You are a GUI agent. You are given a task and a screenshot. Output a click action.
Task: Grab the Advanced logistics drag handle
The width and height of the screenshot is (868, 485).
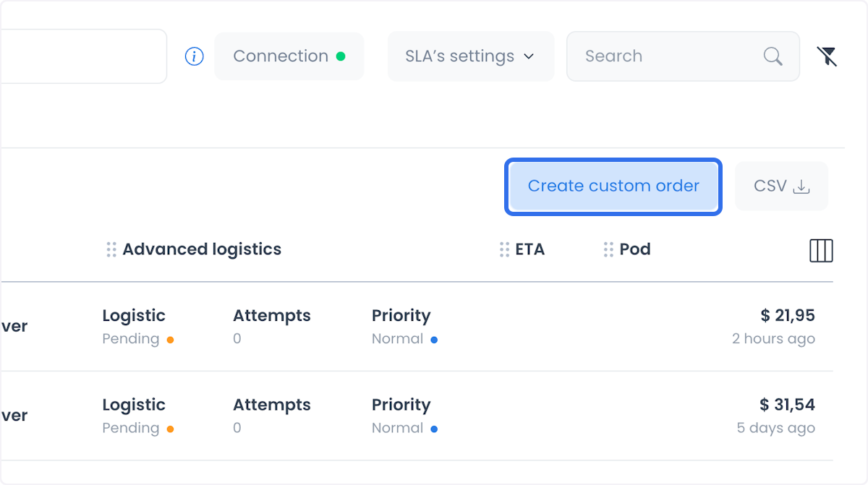pos(111,249)
